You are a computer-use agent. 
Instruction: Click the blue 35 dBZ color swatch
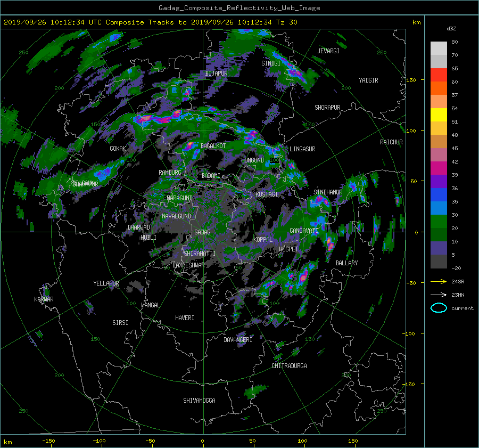coord(439,195)
